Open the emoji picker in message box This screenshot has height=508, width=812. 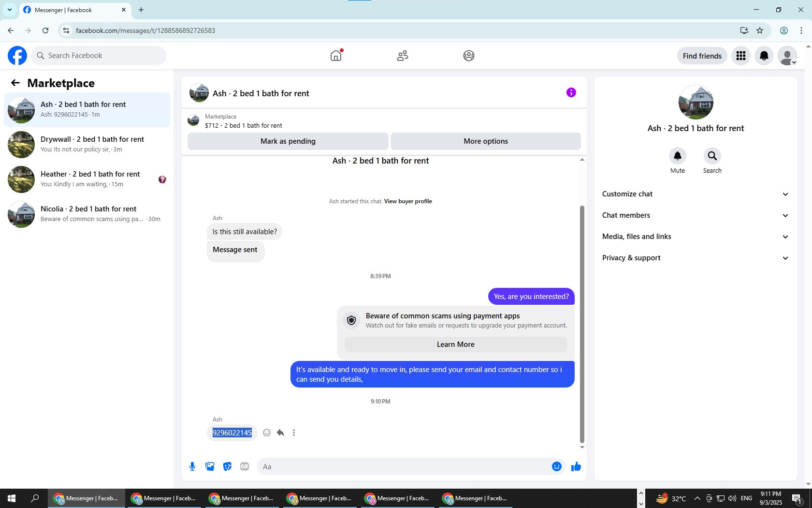pos(557,466)
